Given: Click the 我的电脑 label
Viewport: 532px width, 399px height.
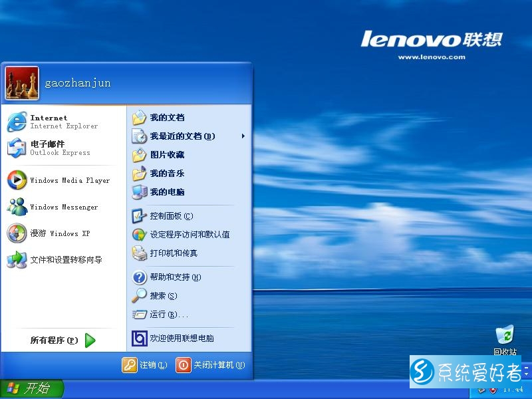Looking at the screenshot, I should [168, 192].
